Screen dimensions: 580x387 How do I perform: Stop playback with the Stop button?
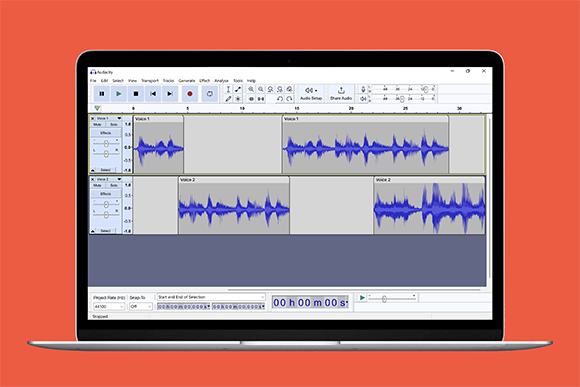tap(136, 94)
